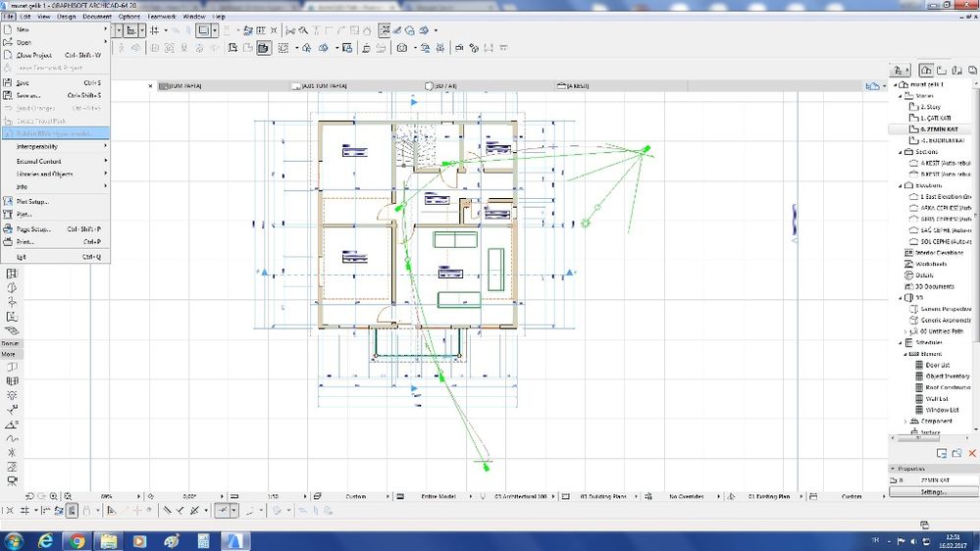Open Door List schedule in Navigator
980x551 pixels.
coord(939,365)
